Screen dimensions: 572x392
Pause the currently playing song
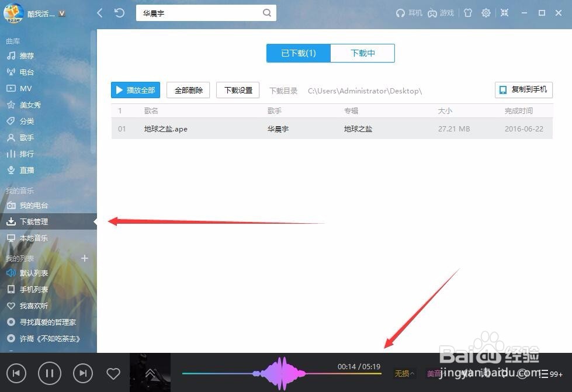tap(50, 373)
